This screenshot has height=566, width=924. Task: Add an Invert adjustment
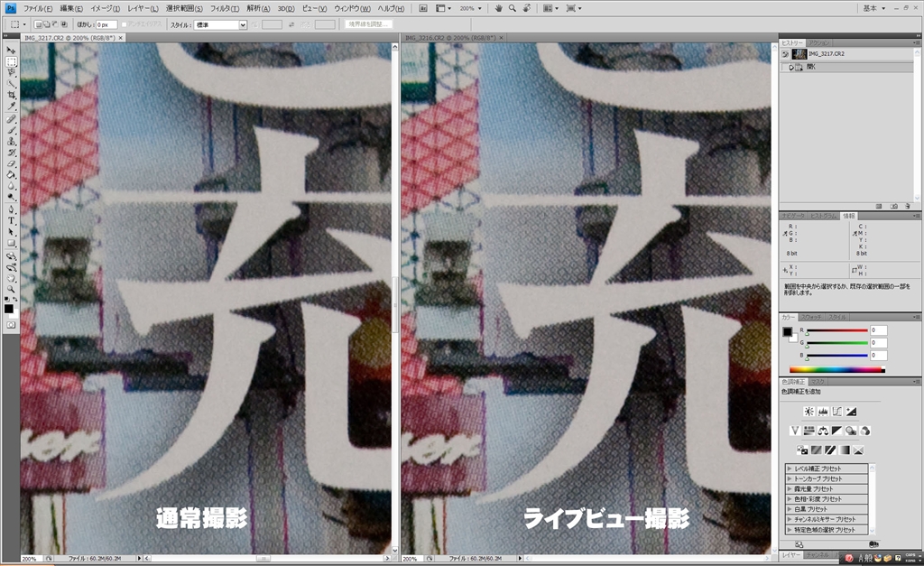click(x=802, y=450)
